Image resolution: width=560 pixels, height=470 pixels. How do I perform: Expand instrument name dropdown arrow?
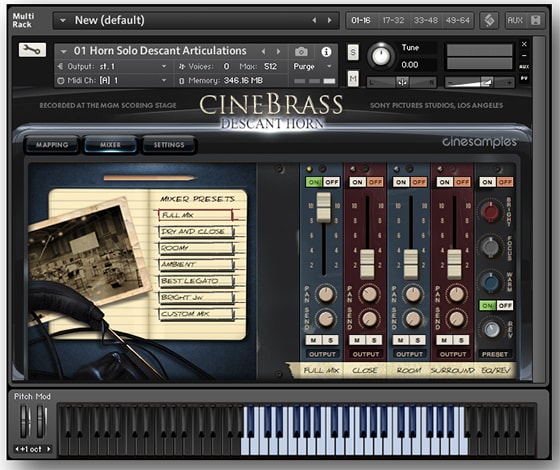click(x=64, y=51)
